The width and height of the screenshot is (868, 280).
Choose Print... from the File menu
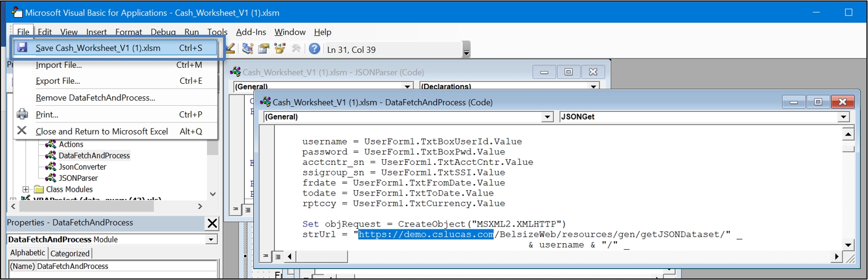tap(115, 115)
